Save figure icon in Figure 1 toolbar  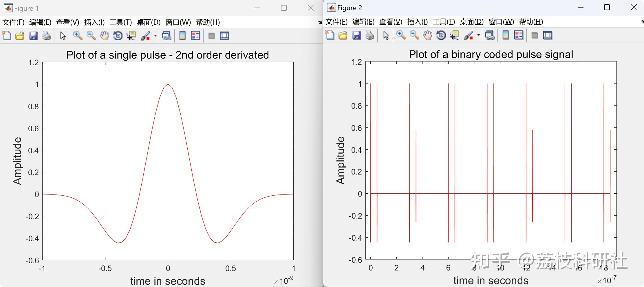tap(33, 36)
